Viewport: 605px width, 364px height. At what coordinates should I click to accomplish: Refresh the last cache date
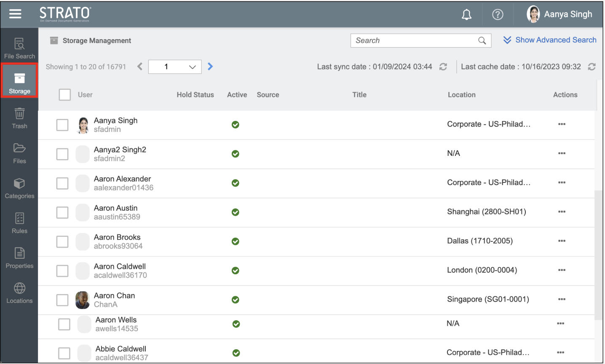coord(592,67)
